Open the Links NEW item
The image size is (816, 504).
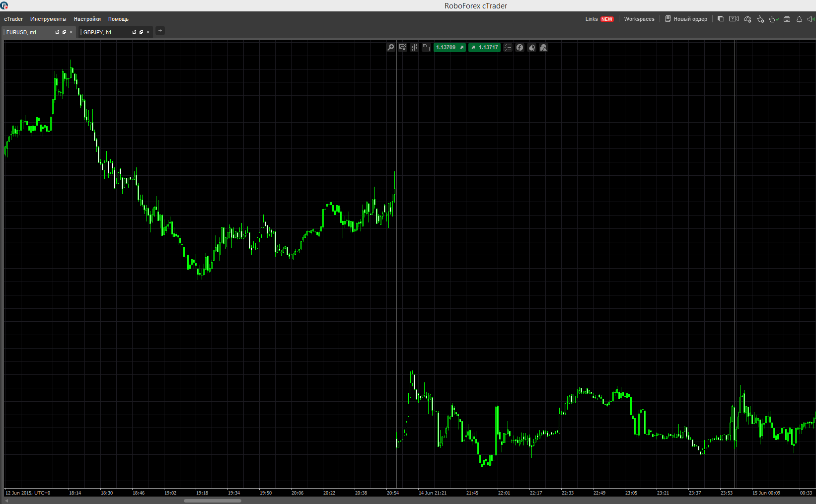pyautogui.click(x=599, y=19)
